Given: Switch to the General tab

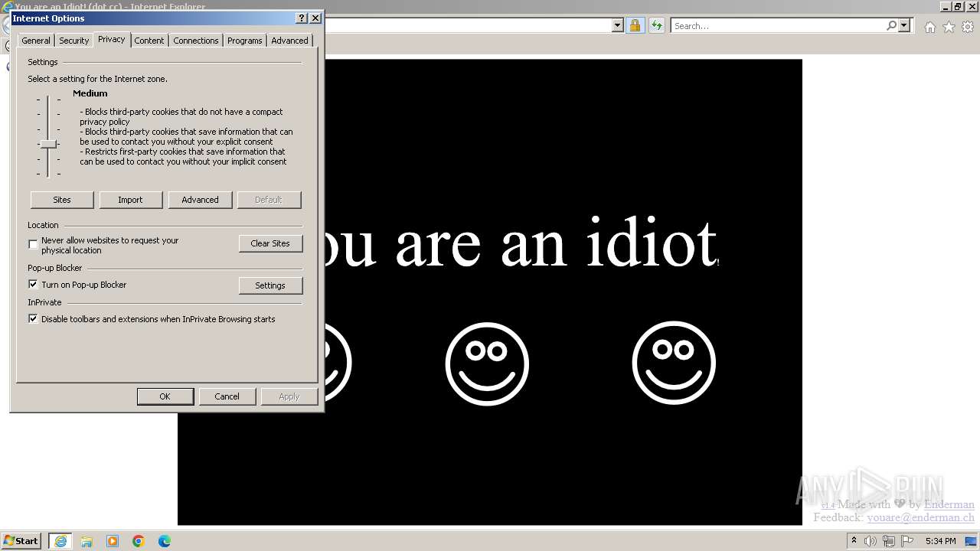Looking at the screenshot, I should click(x=36, y=41).
